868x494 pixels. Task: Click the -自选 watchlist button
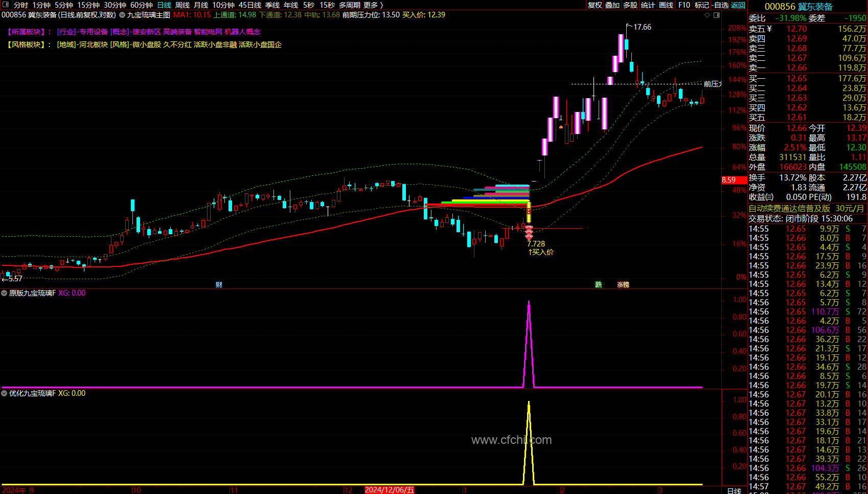pyautogui.click(x=720, y=5)
